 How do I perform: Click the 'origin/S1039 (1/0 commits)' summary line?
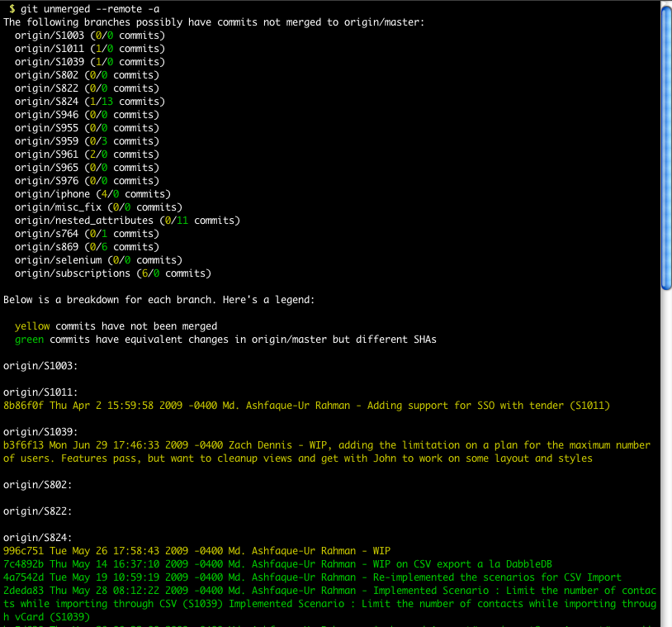(x=89, y=62)
